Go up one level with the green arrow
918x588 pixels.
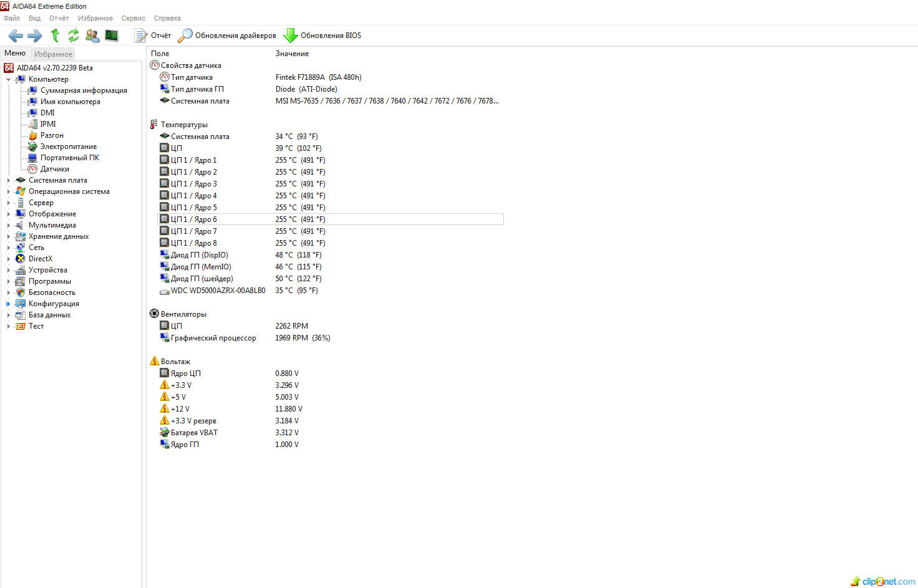[x=55, y=36]
